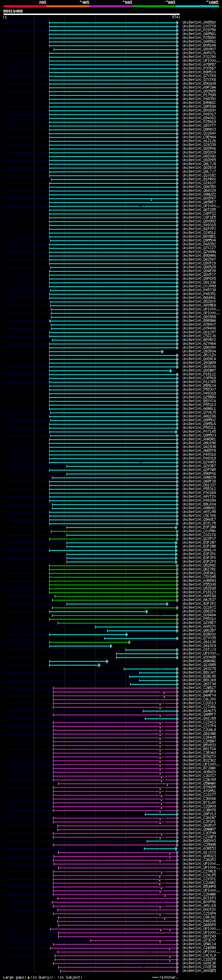The image size is (222, 980).
Task: Click the cyan ~100% identity legend segment
Action: coord(197,6)
